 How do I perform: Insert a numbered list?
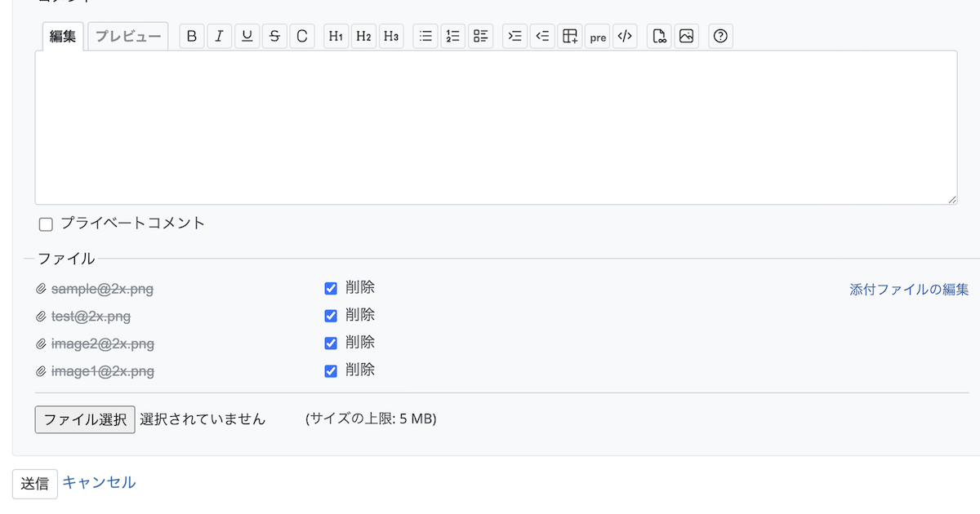click(452, 37)
